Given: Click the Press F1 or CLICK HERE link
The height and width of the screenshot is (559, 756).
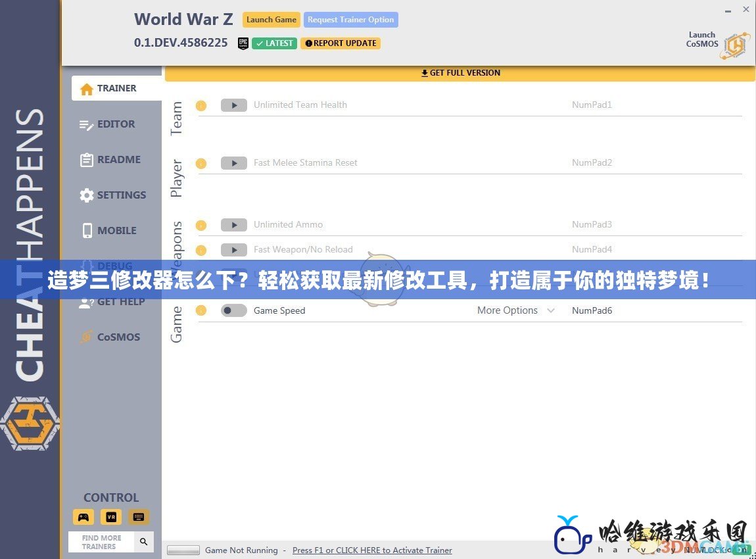Looking at the screenshot, I should [x=372, y=550].
